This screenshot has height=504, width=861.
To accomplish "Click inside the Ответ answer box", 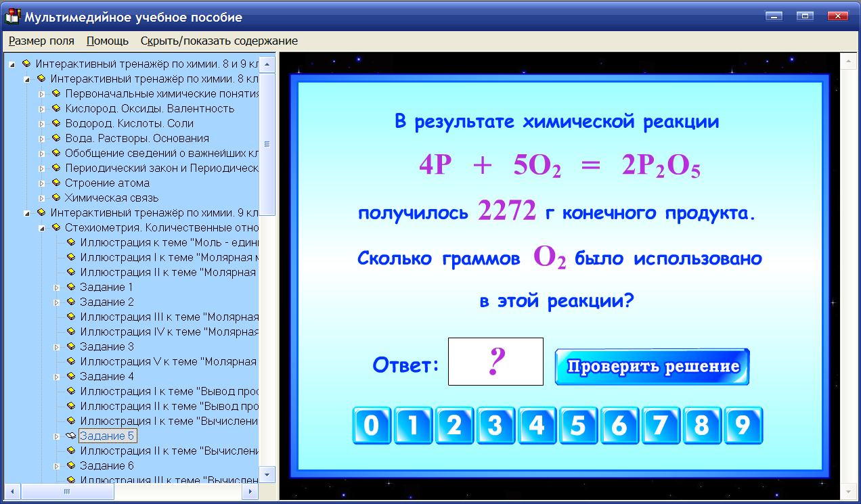I will click(x=495, y=361).
